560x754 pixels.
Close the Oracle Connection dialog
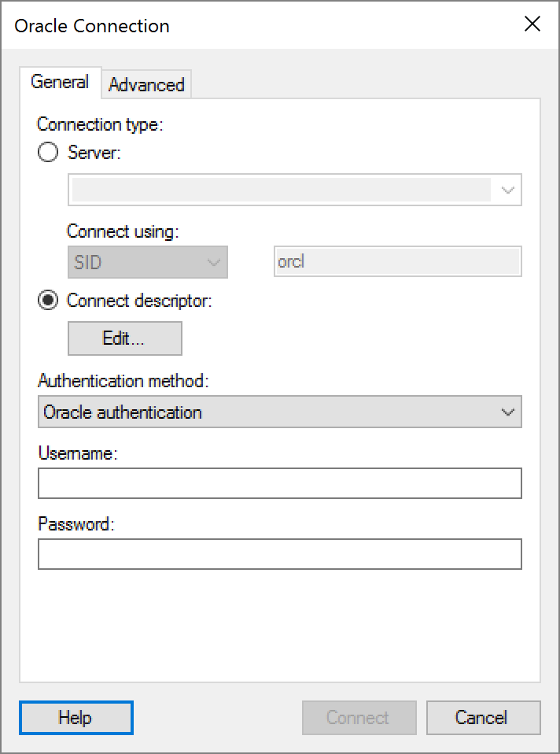click(x=532, y=24)
